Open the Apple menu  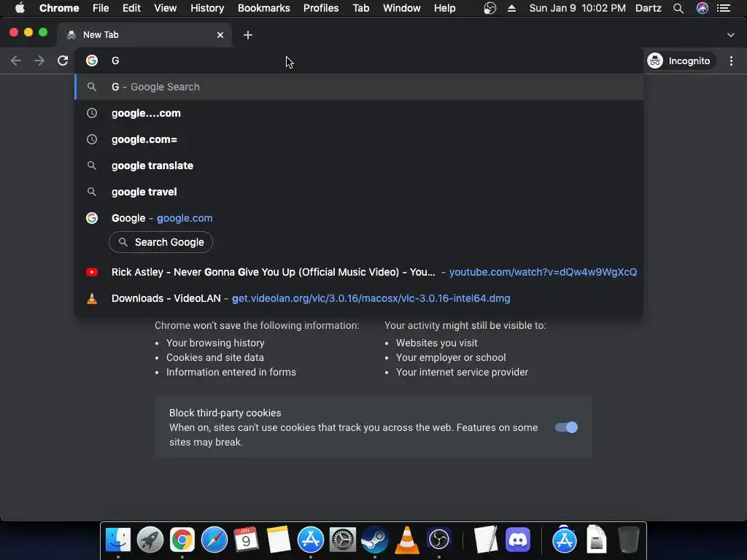click(20, 8)
